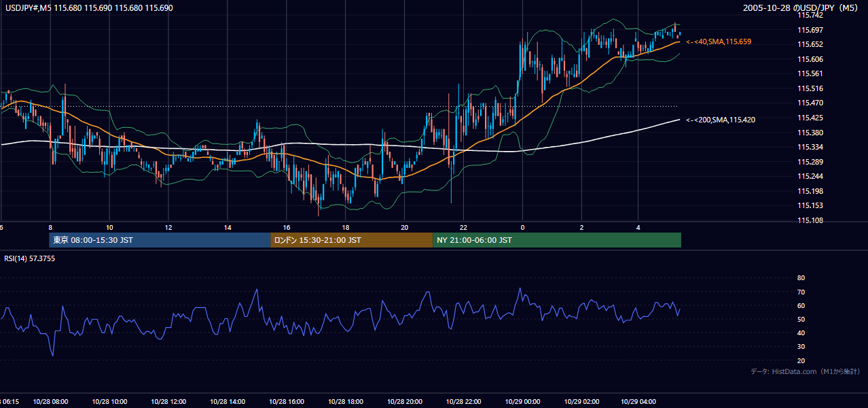Click the 10/28 08:00 date label

pyautogui.click(x=50, y=402)
